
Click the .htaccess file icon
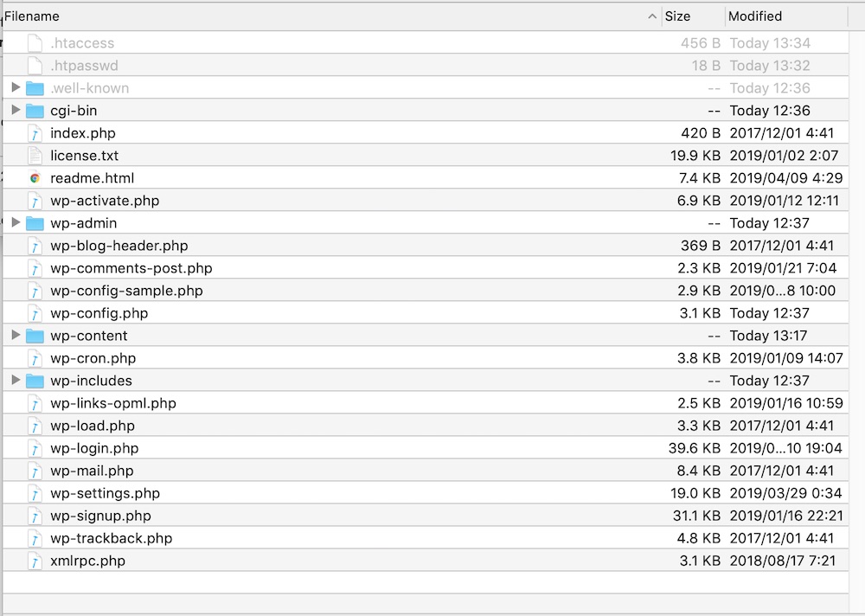35,43
